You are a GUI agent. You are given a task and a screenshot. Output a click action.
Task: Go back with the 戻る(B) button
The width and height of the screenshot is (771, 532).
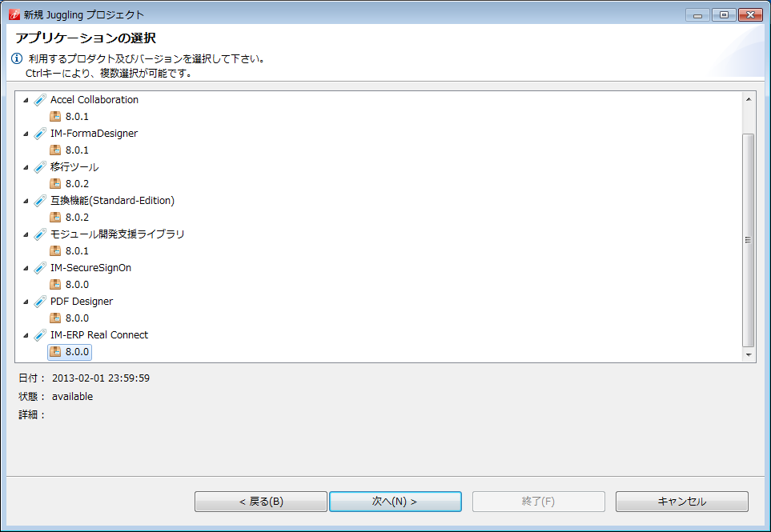point(261,502)
